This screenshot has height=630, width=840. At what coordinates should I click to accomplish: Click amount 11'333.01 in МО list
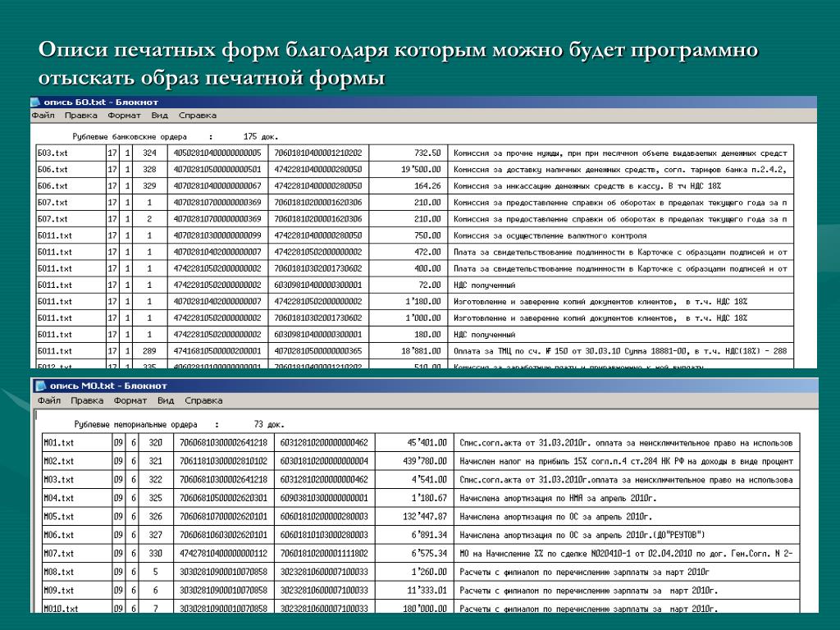click(427, 591)
